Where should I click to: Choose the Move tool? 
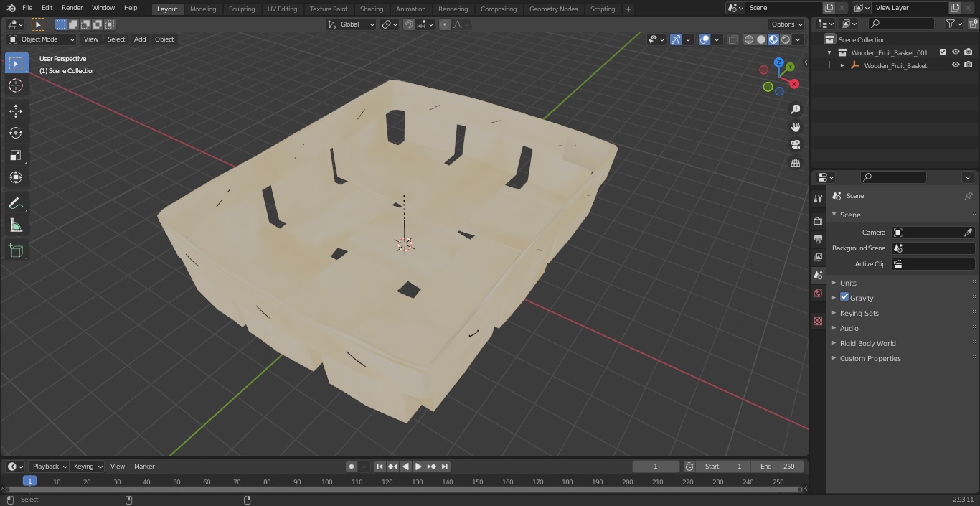click(16, 111)
